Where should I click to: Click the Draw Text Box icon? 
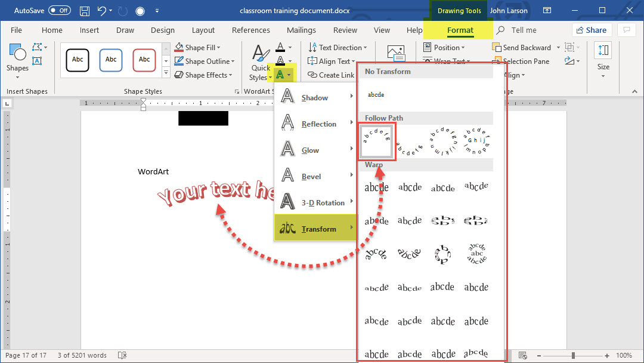coord(37,60)
